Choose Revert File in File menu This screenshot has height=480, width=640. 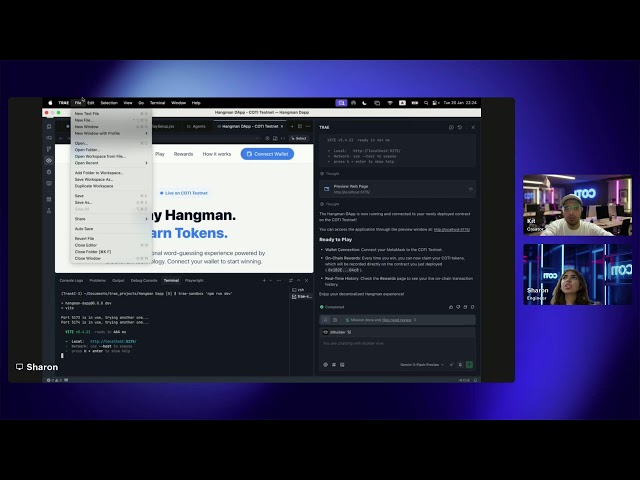point(111,238)
